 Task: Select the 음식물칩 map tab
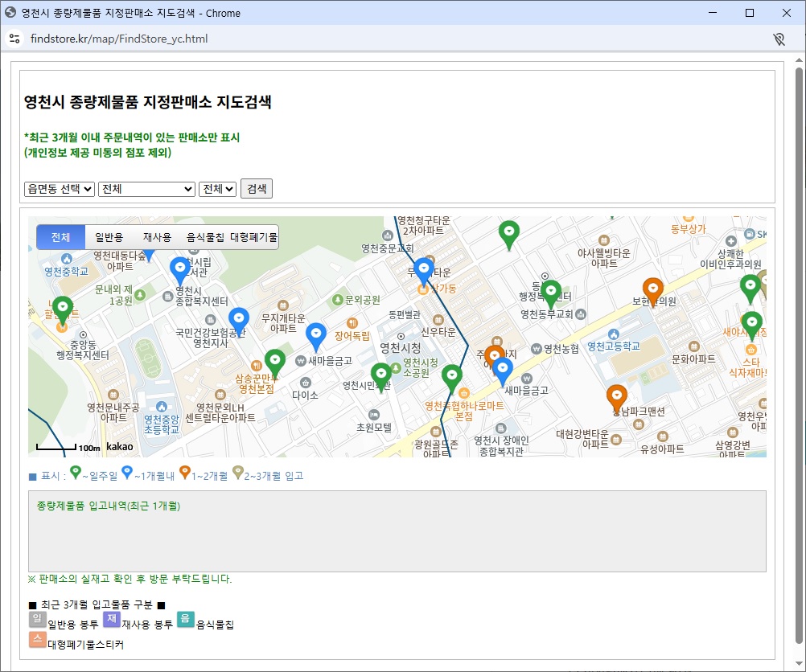[205, 237]
